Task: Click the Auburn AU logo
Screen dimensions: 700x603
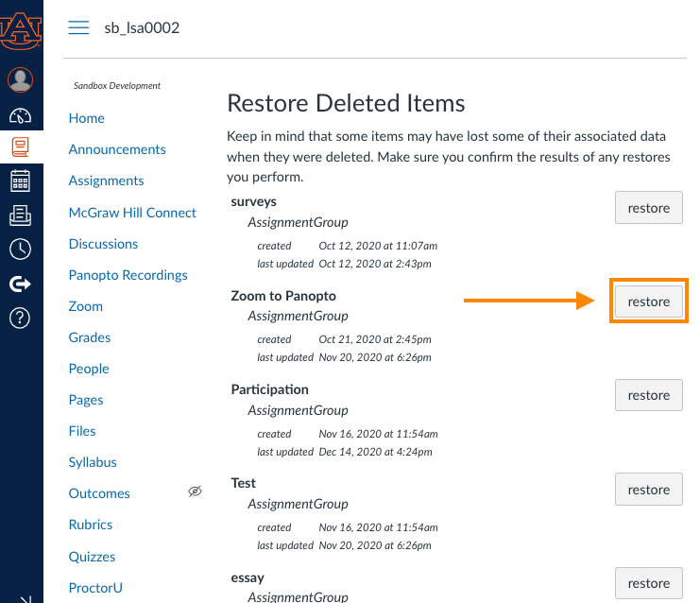Action: point(21,30)
